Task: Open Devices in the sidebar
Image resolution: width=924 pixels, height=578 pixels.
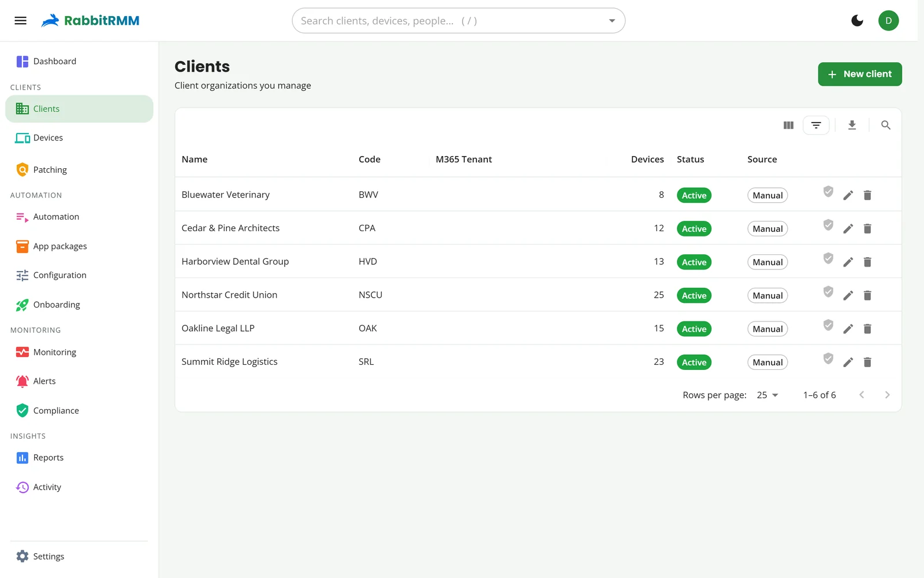Action: [79, 138]
